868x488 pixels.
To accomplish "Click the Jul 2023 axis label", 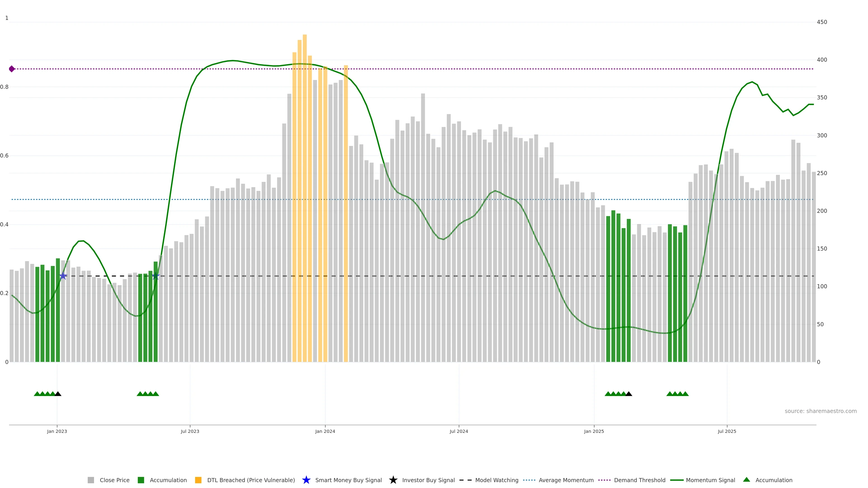I will [190, 431].
